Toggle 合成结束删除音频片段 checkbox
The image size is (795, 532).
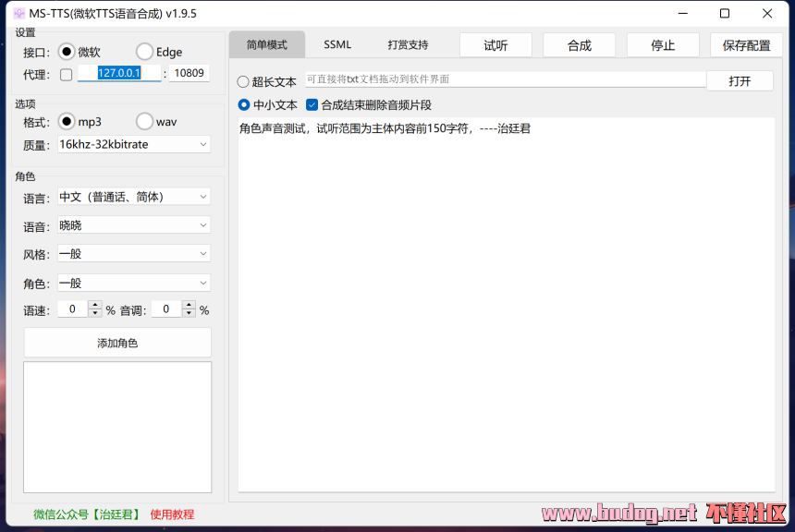click(312, 105)
